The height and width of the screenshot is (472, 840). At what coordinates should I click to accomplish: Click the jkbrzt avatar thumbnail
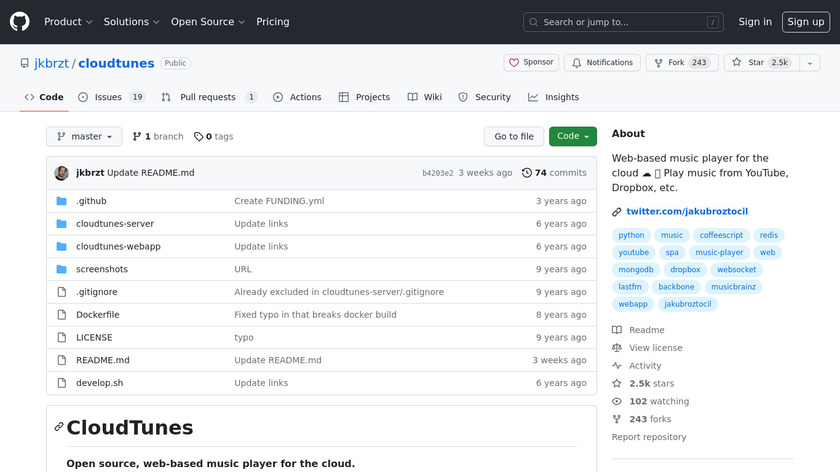tap(61, 173)
